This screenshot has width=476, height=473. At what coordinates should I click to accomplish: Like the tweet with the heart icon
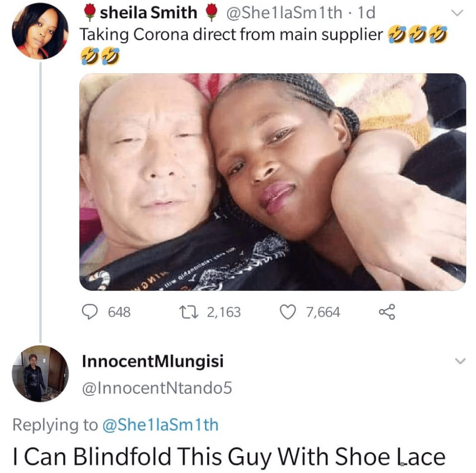(x=289, y=311)
